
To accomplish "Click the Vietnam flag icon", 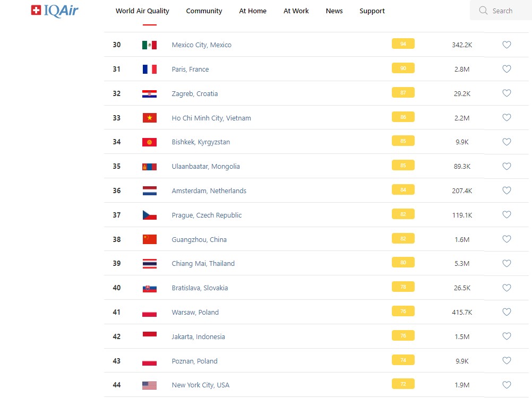I will point(149,118).
